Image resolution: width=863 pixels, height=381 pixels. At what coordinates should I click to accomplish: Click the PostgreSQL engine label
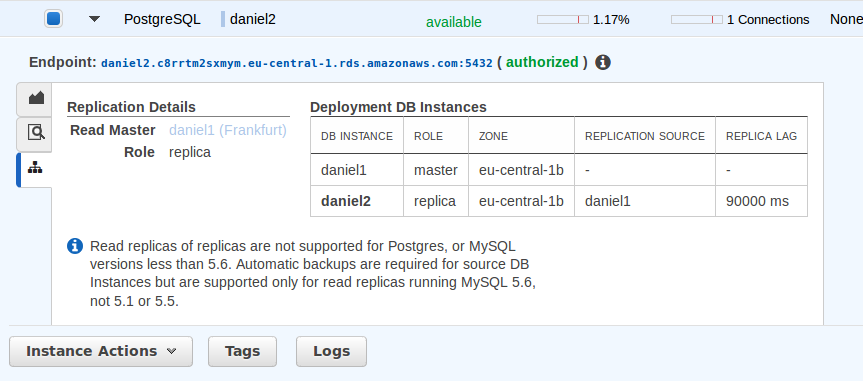click(x=162, y=20)
